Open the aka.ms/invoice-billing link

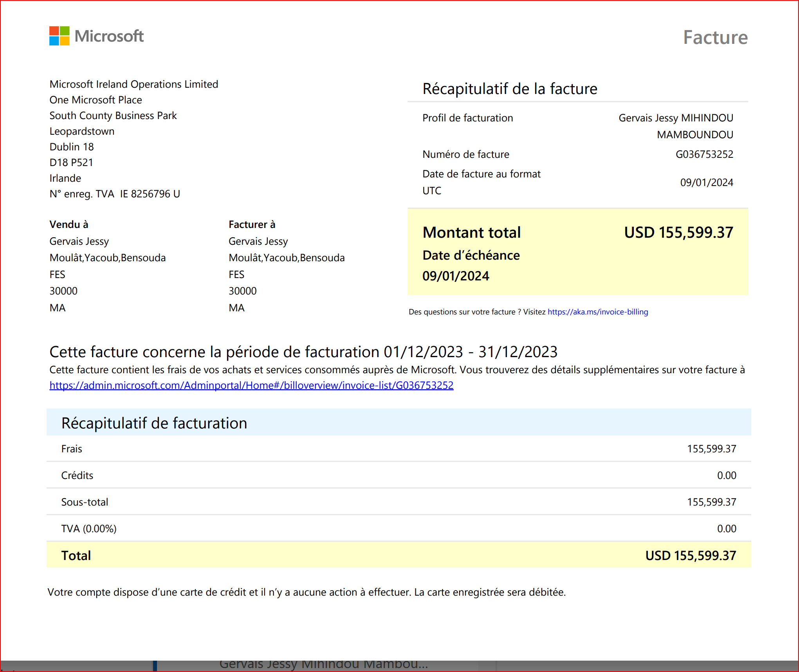point(598,312)
